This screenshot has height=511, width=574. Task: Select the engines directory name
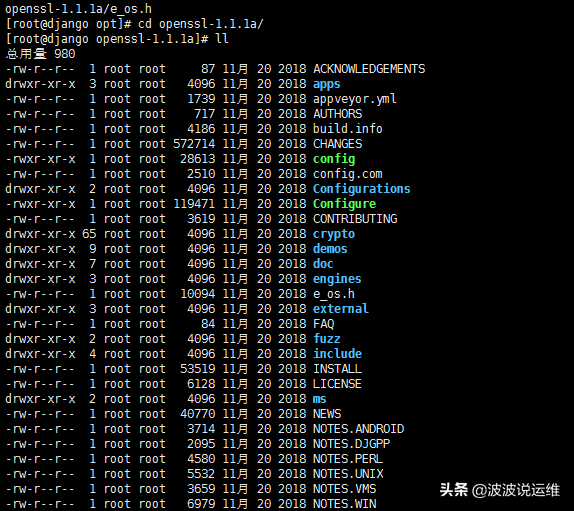click(x=337, y=279)
